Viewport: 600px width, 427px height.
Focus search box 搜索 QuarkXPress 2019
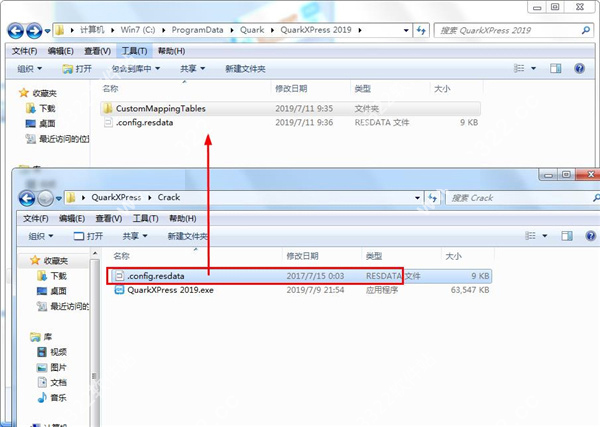point(513,30)
